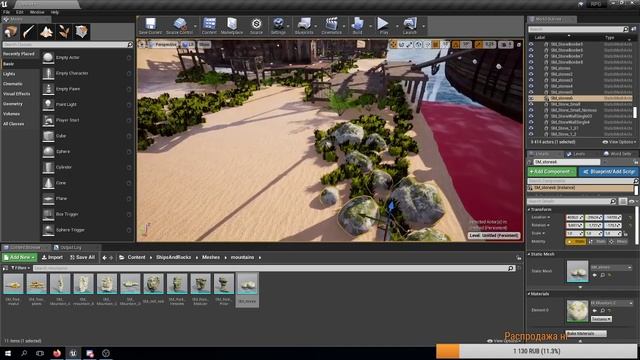Screen dimensions: 640x360
Task: Click the Meshes breadcrumb folder
Action: coord(211,258)
